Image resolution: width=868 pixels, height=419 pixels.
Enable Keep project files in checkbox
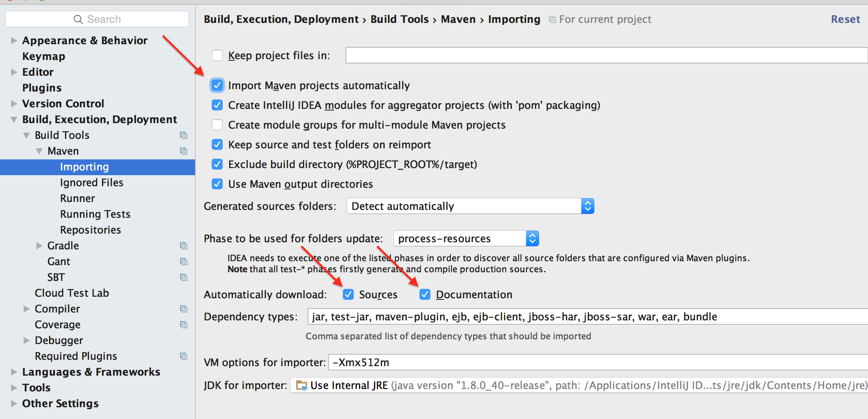click(217, 55)
